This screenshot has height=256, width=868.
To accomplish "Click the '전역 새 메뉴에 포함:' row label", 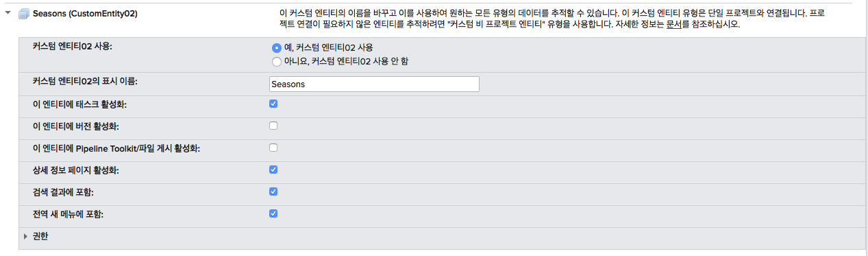I will point(68,214).
